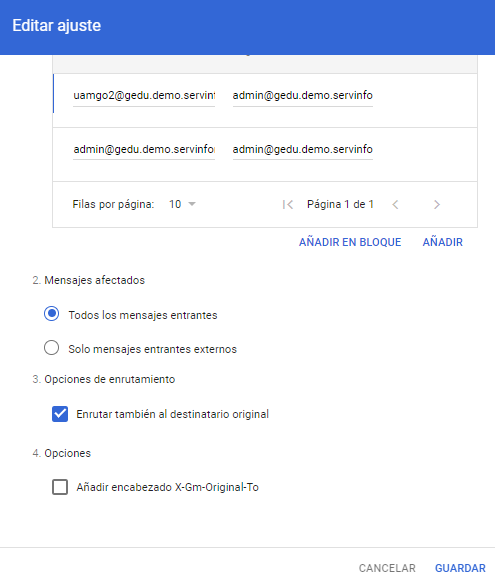Click AÑADIR EN BLOQUE button

click(x=350, y=242)
